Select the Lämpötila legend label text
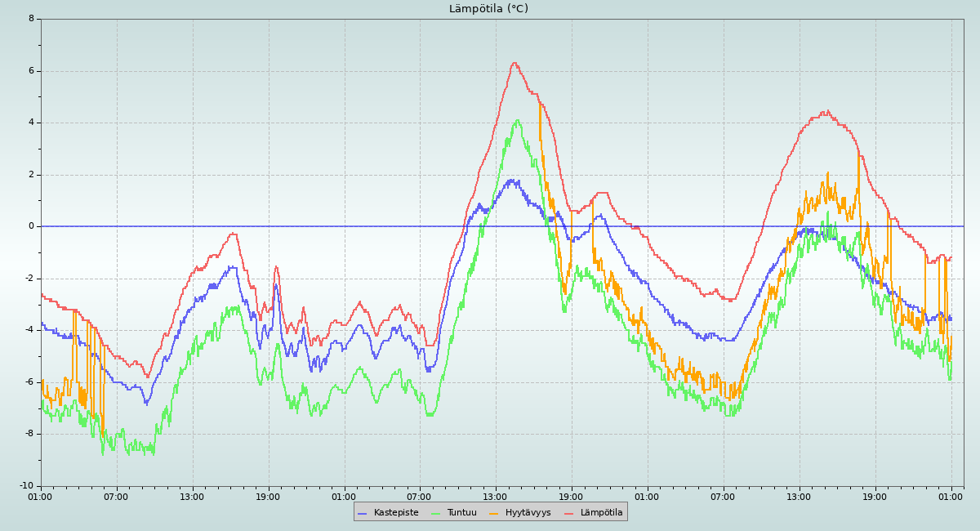Image resolution: width=980 pixels, height=531 pixels. click(601, 512)
